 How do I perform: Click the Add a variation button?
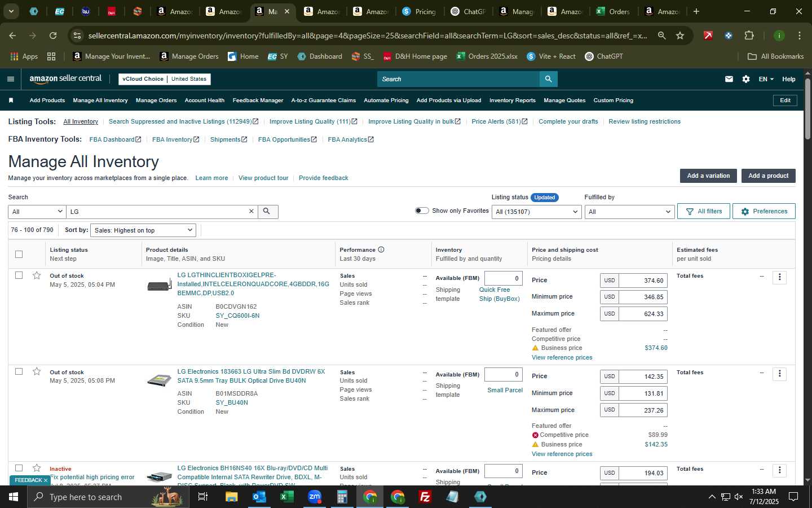[708, 176]
